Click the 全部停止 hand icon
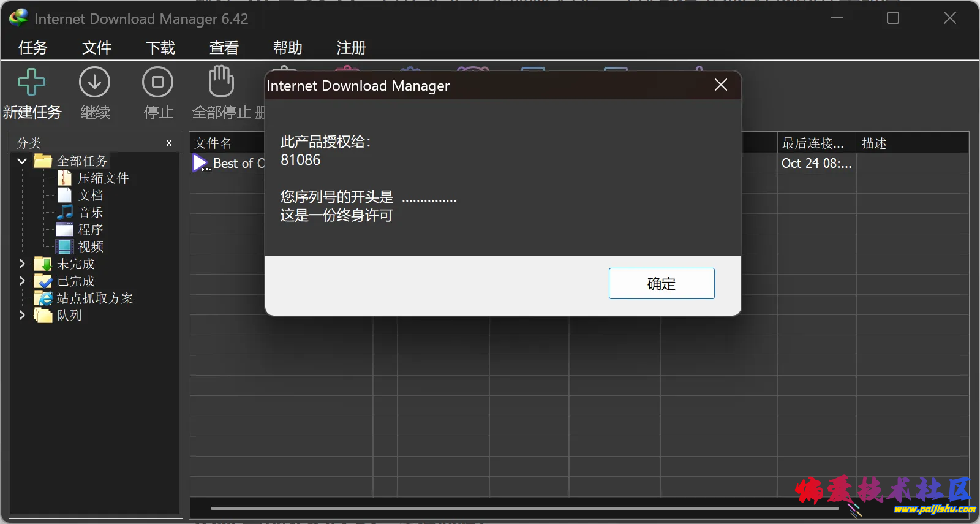The height and width of the screenshot is (524, 980). pyautogui.click(x=221, y=82)
